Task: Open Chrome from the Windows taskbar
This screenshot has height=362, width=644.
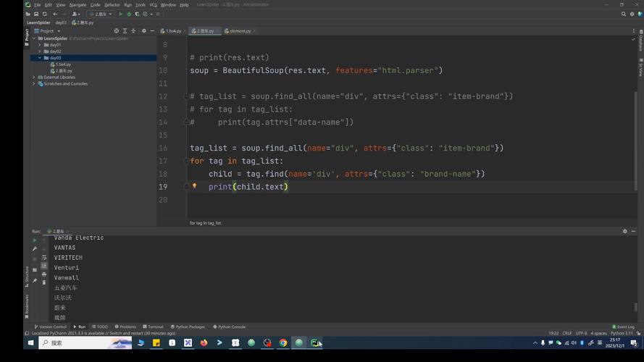Action: (x=283, y=342)
